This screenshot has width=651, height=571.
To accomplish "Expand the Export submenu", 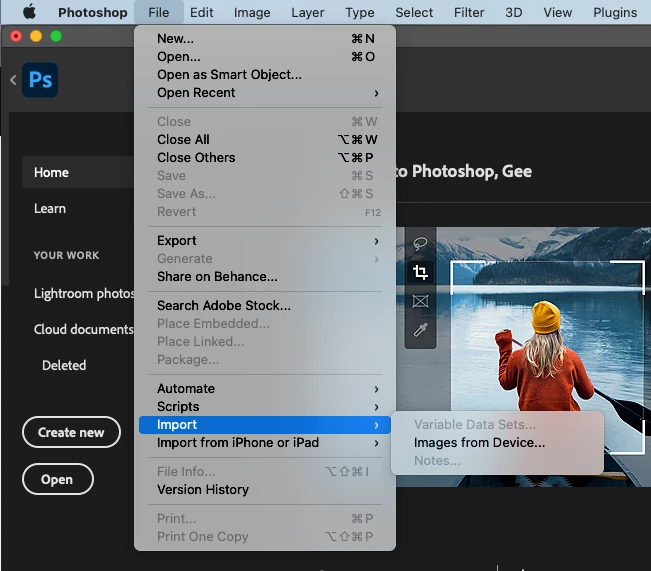I will click(265, 241).
